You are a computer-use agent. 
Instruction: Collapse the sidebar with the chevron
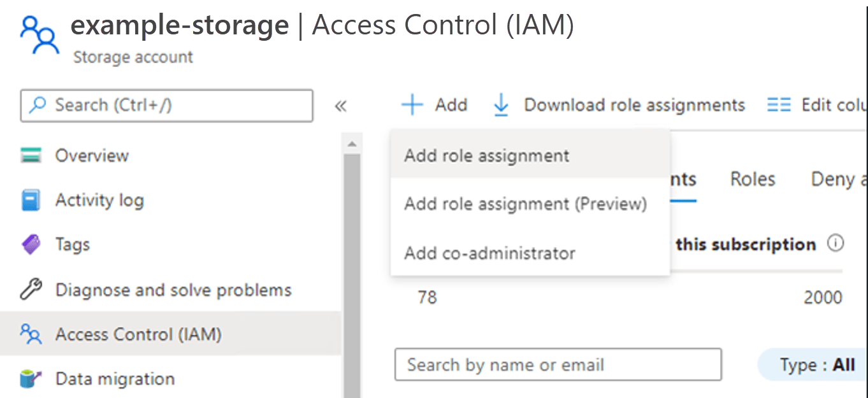[x=341, y=106]
